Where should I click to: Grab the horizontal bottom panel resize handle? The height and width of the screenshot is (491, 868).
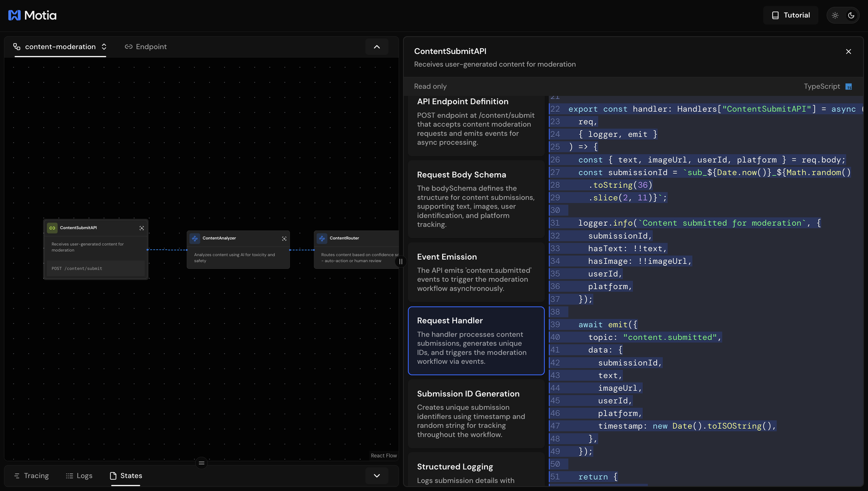point(201,463)
